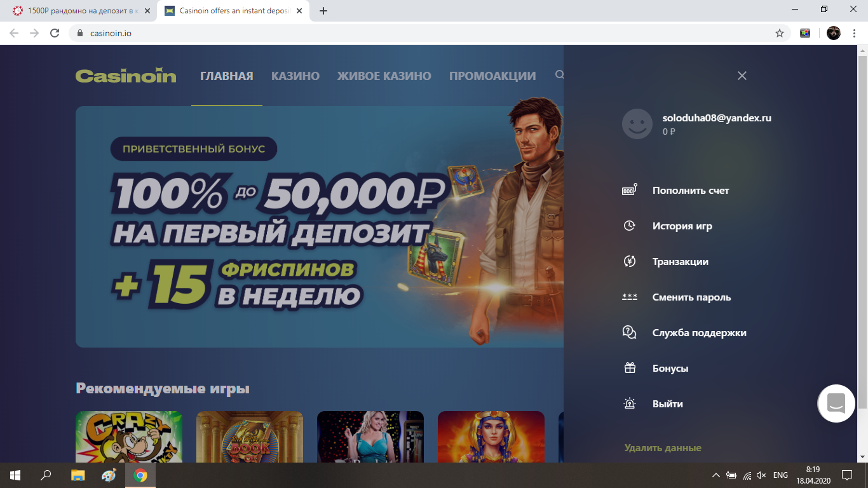View site information via the padlock icon

click(x=79, y=33)
